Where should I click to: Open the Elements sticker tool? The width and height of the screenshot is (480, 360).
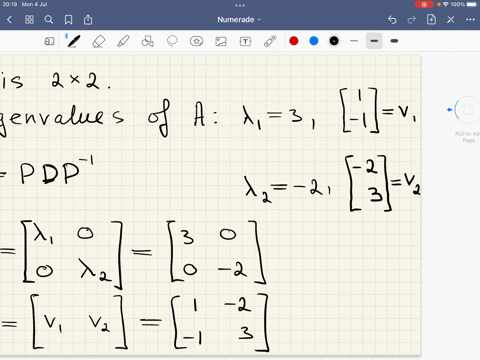pyautogui.click(x=196, y=41)
